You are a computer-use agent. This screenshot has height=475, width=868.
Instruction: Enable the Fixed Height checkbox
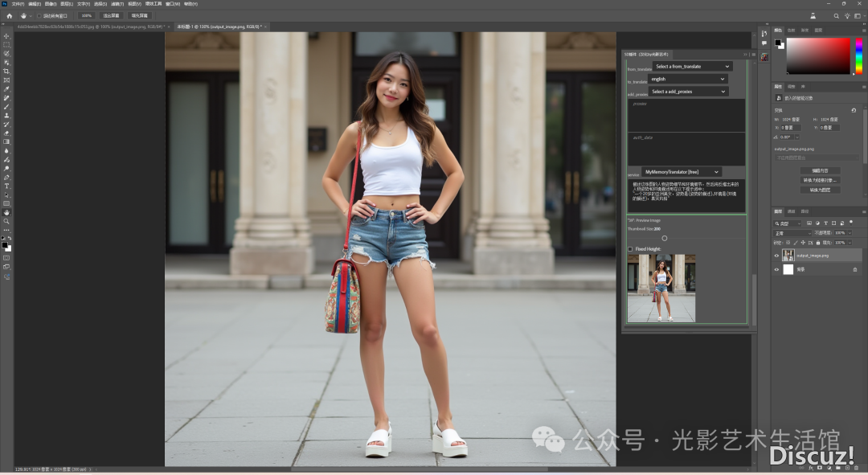point(631,249)
